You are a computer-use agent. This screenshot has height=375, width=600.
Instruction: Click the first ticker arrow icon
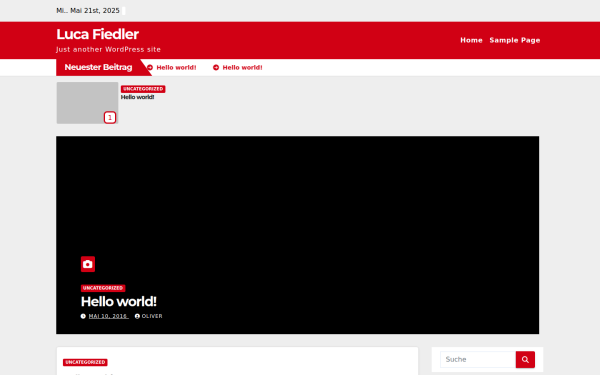150,67
